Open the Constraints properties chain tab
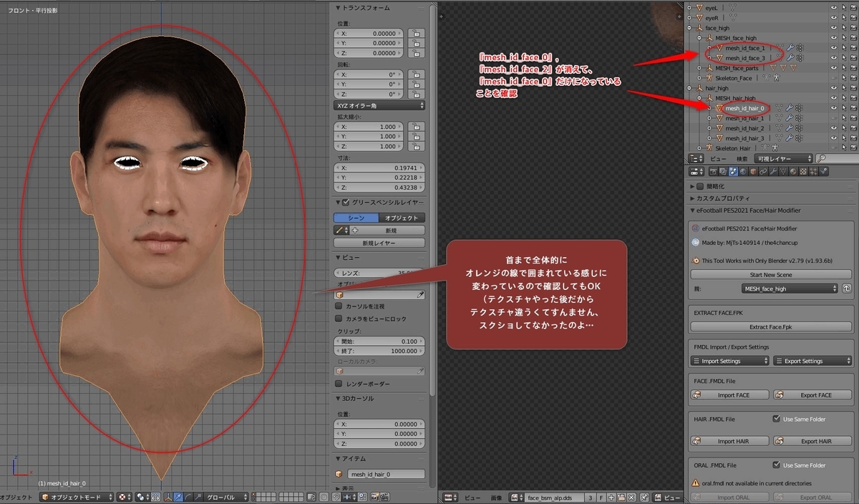Viewport: 859px width, 504px height. tap(763, 172)
